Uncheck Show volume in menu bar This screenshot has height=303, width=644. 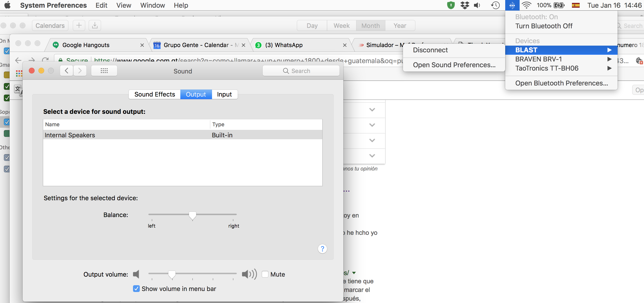[x=136, y=289]
